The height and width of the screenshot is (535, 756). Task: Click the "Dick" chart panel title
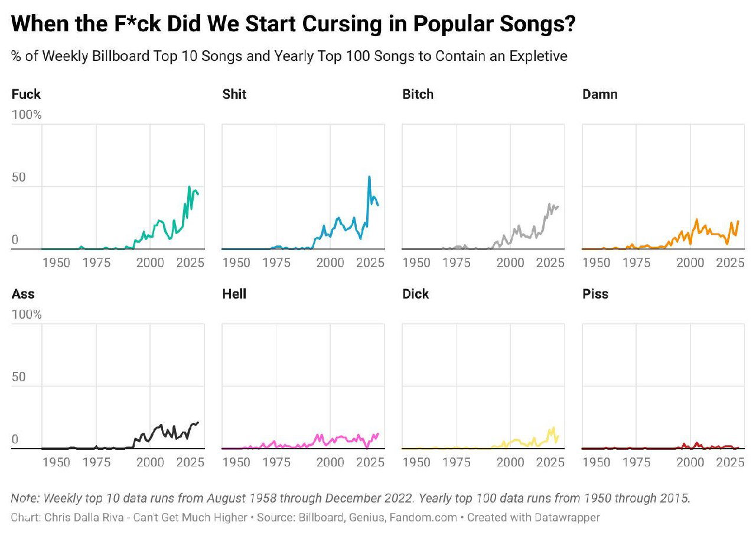(x=416, y=294)
